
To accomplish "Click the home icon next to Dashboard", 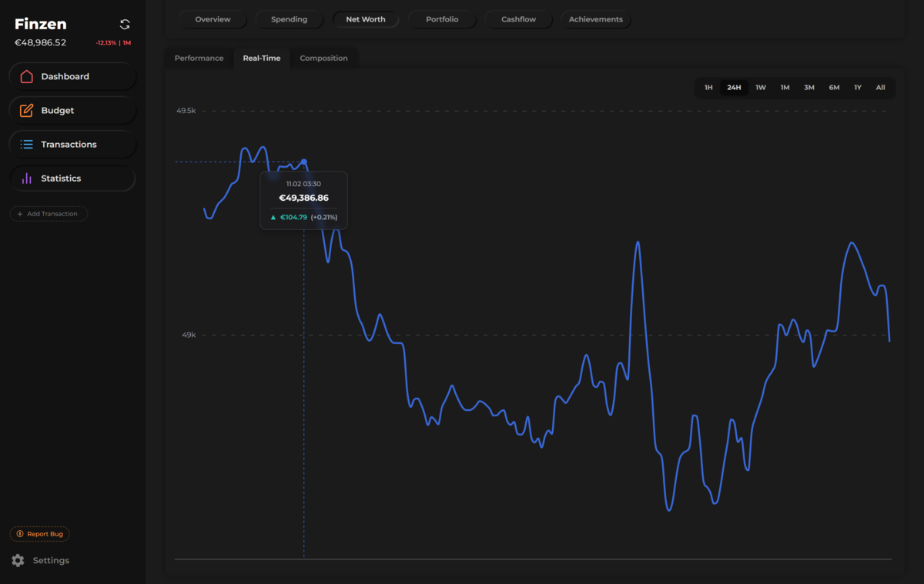I will pos(27,76).
